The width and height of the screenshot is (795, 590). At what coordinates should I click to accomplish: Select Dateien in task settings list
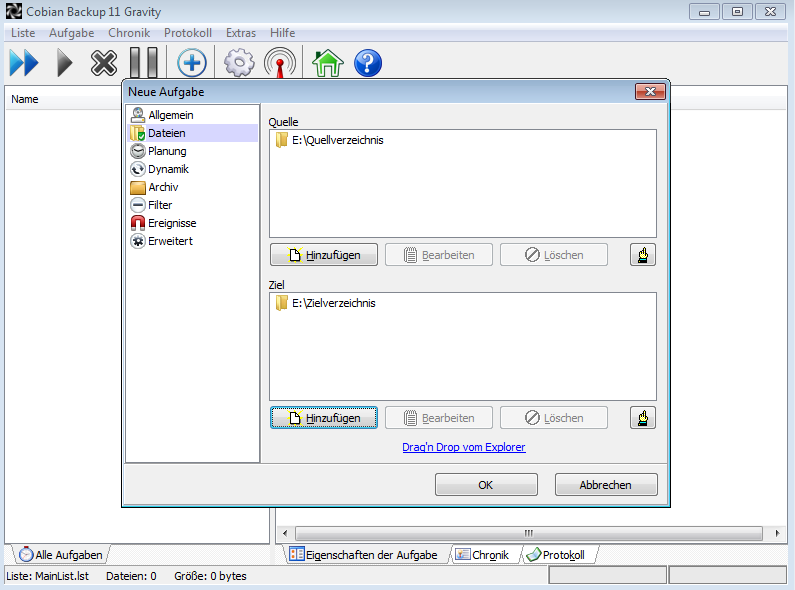tap(193, 133)
